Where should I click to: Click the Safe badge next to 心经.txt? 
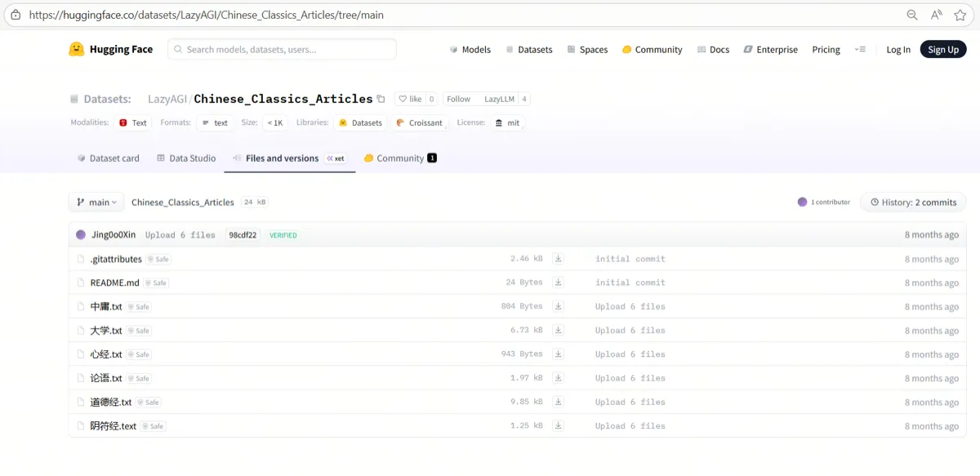[x=138, y=354]
